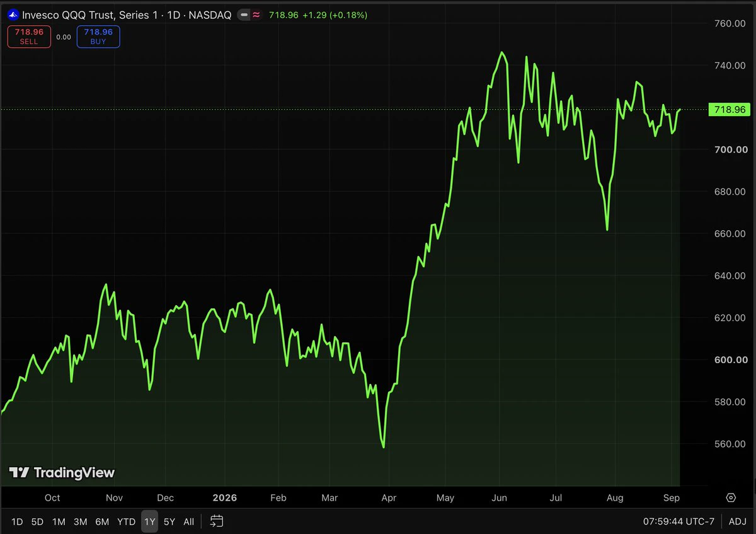
Task: Click the 2026 label on time axis
Action: click(225, 497)
